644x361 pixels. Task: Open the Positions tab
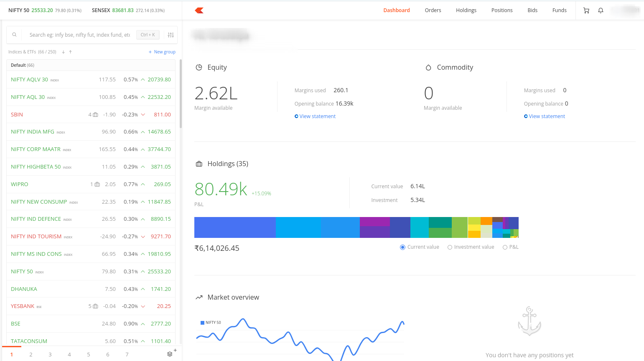coord(502,10)
